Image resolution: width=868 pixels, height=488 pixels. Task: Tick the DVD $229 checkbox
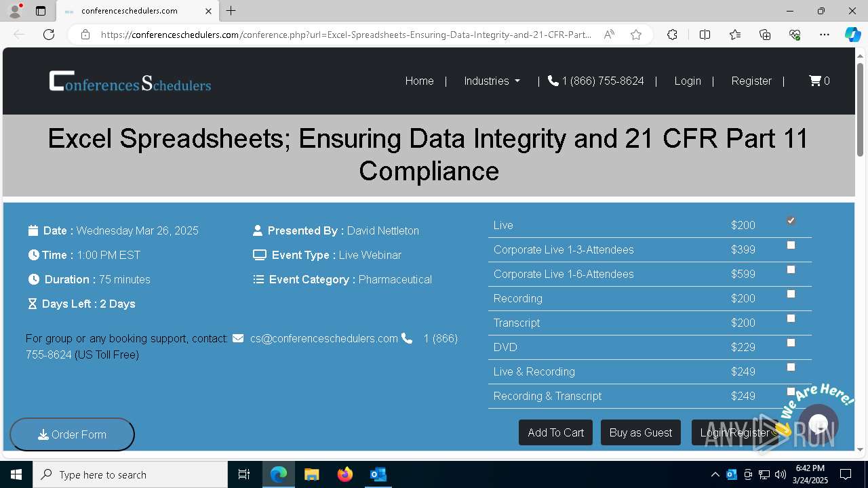point(791,343)
